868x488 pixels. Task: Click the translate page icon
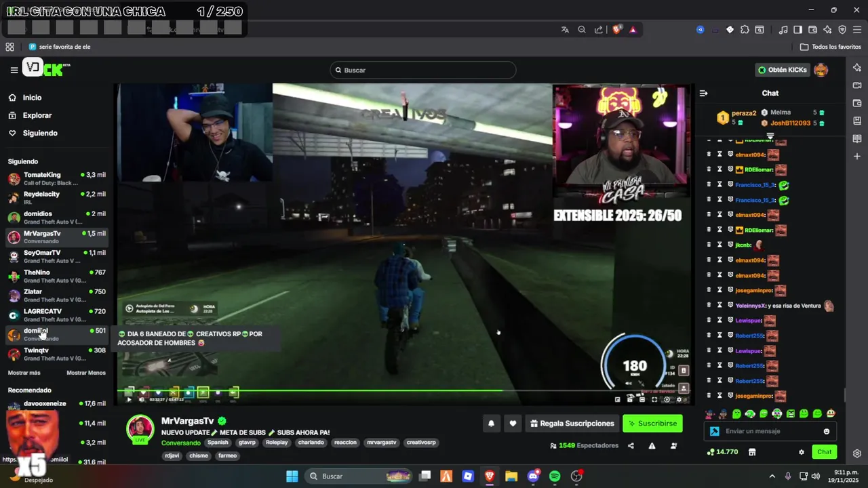coord(565,30)
